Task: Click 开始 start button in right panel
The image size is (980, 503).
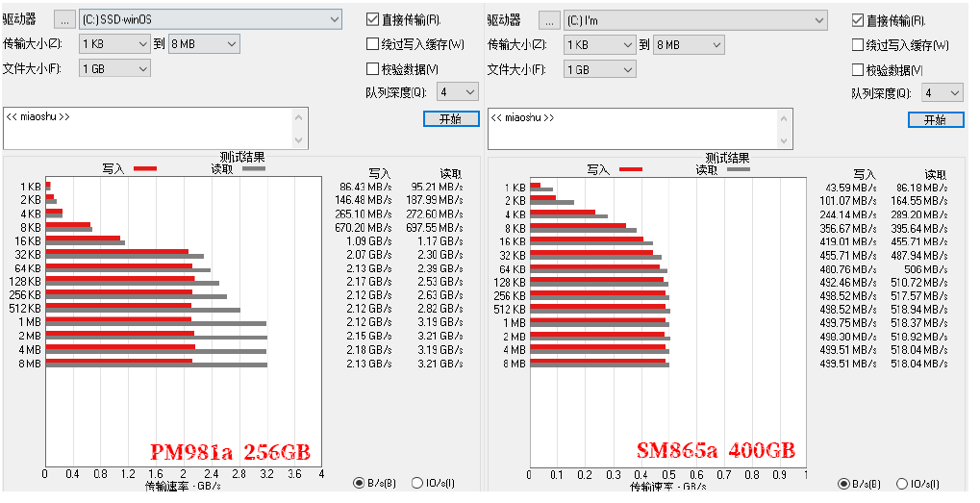Action: pos(936,119)
